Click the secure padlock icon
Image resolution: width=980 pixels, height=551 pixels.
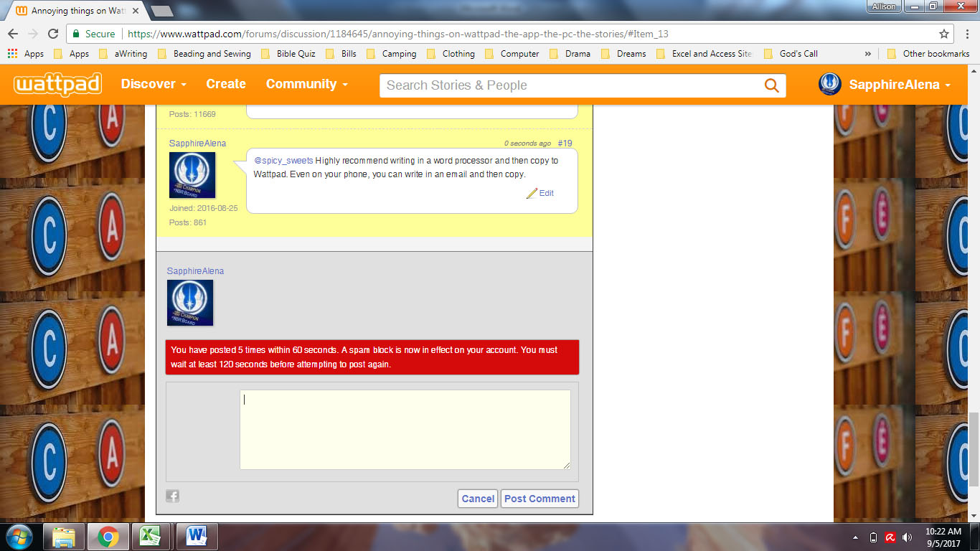[76, 34]
